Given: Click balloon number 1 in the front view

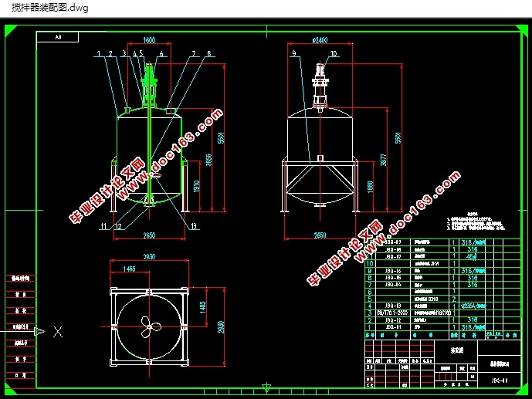Looking at the screenshot, I should click(99, 53).
